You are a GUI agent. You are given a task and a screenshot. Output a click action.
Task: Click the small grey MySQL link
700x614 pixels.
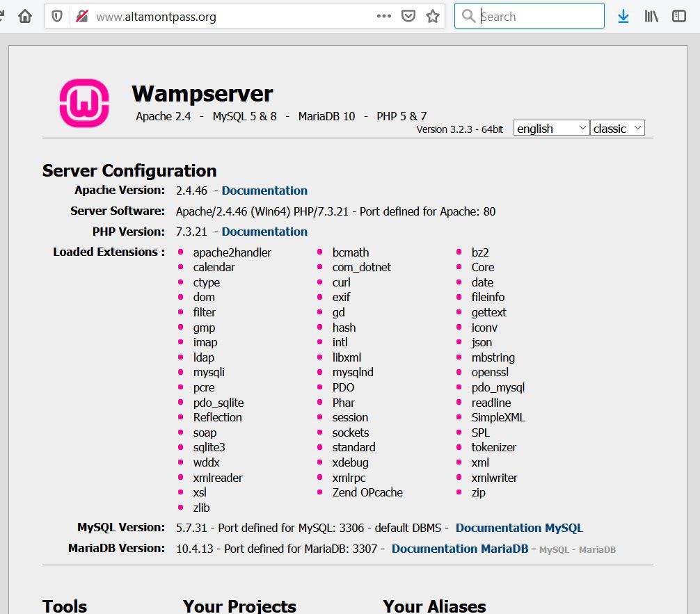pos(553,550)
